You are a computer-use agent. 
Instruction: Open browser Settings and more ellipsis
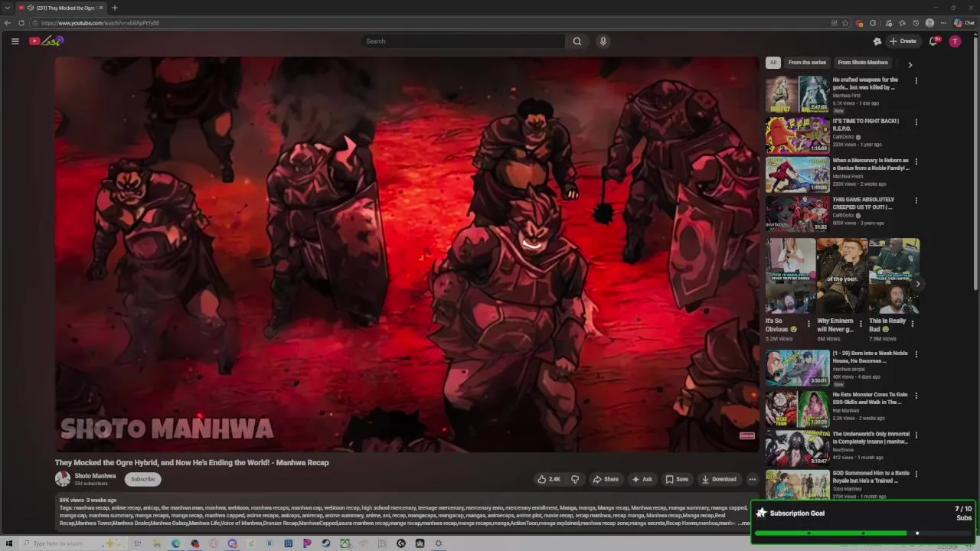[x=944, y=23]
